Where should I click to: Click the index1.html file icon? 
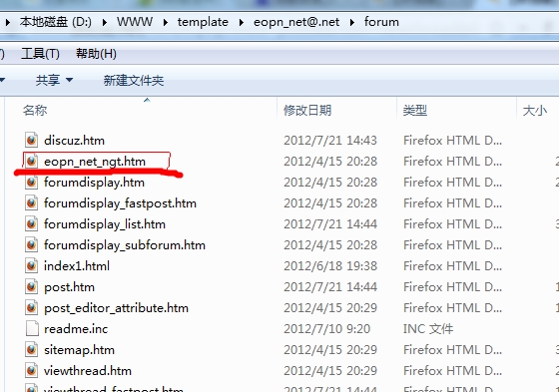(31, 266)
